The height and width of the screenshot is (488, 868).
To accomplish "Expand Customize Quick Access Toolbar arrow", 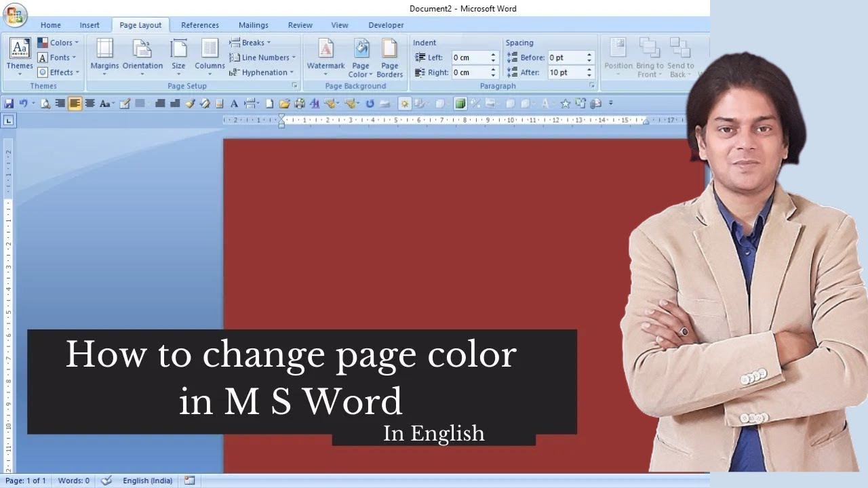I will [x=611, y=104].
